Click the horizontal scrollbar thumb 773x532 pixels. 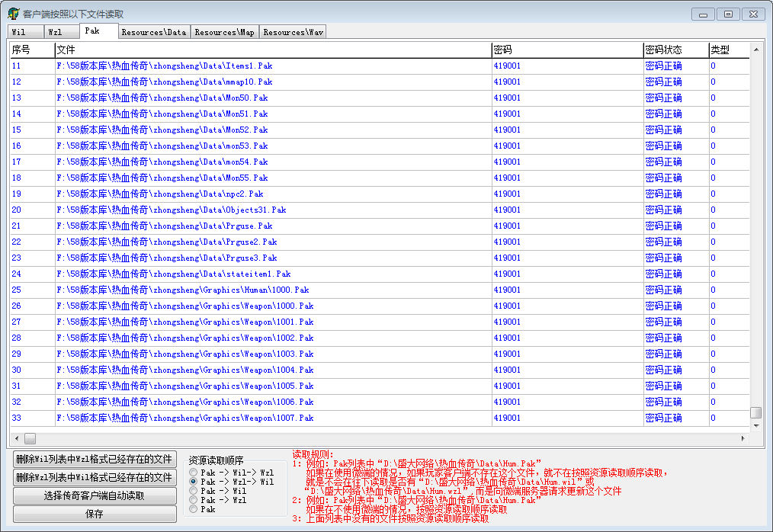pyautogui.click(x=30, y=437)
